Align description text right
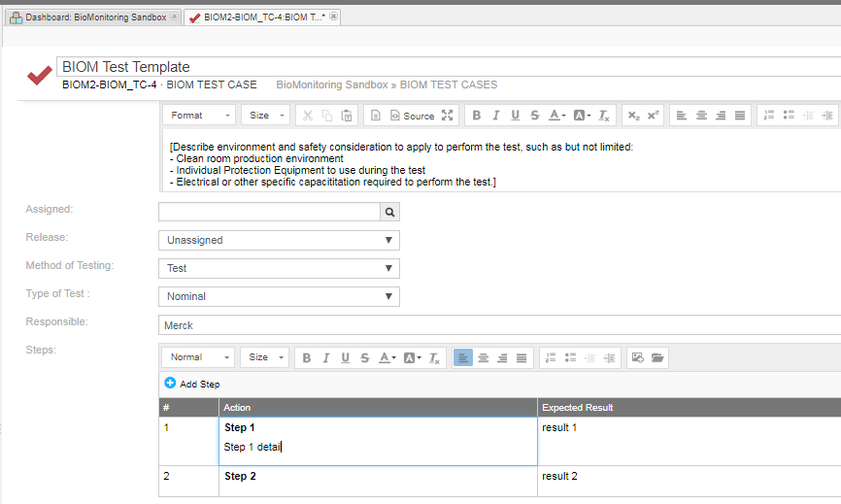 (x=721, y=116)
